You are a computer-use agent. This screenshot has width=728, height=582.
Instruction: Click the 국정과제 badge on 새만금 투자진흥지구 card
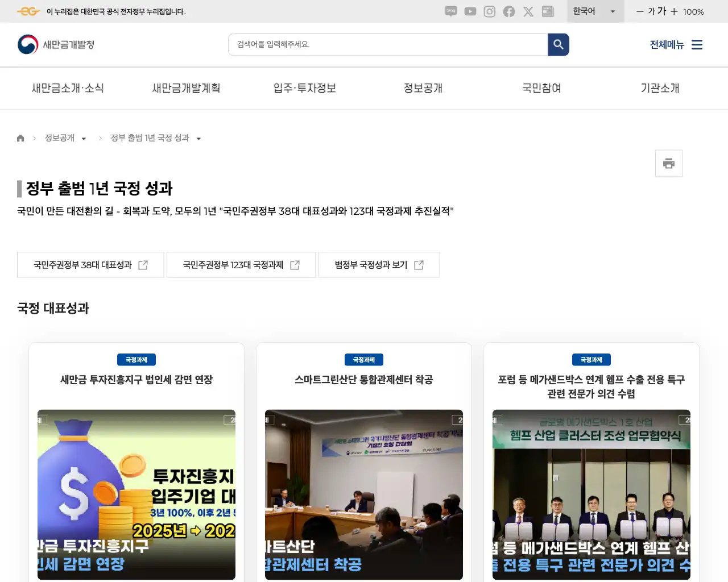click(x=136, y=360)
